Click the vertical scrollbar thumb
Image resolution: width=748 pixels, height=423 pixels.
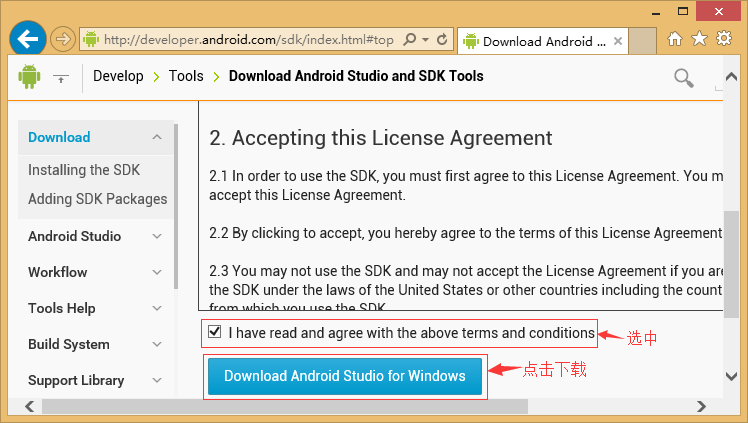[x=731, y=264]
